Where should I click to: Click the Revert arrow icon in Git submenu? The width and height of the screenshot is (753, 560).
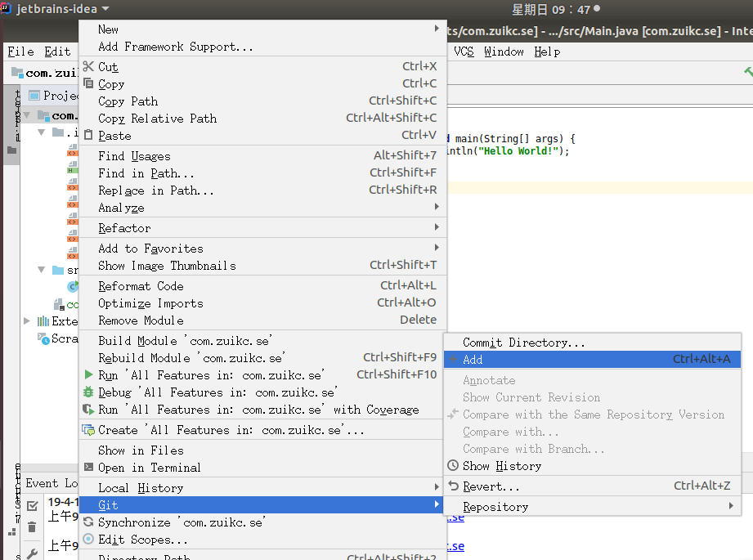click(452, 486)
